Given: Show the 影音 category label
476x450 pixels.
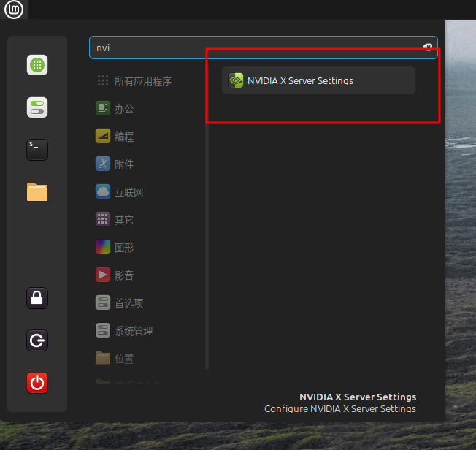Looking at the screenshot, I should point(124,275).
